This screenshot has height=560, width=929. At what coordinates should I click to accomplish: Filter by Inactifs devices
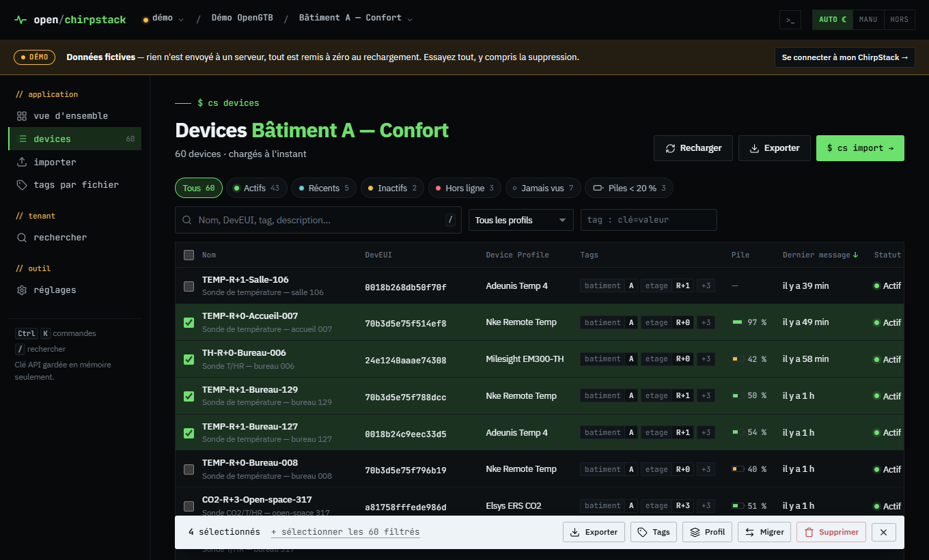click(x=392, y=188)
